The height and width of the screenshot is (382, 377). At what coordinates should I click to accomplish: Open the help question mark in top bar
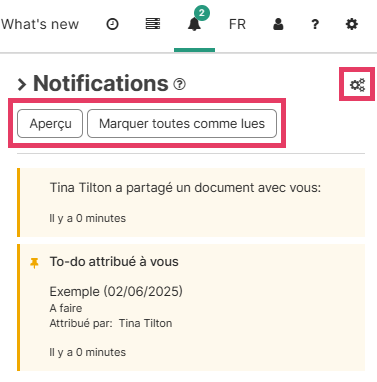(315, 24)
